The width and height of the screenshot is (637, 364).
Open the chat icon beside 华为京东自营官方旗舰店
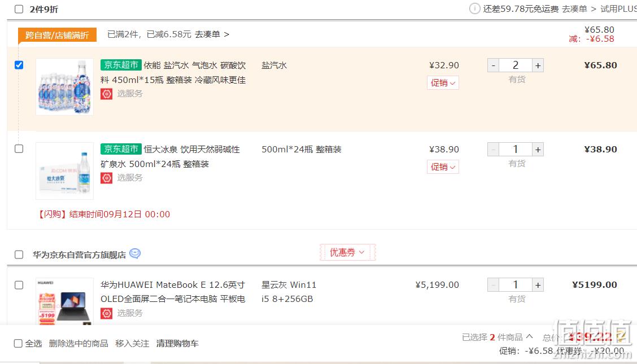click(135, 253)
